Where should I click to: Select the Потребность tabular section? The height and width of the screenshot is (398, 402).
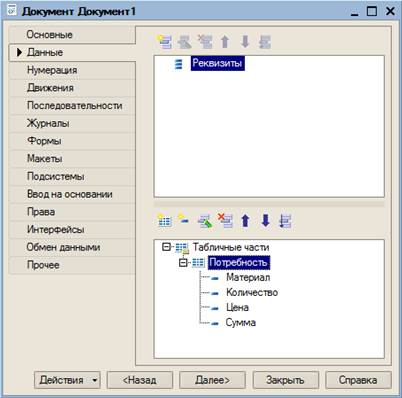[x=238, y=263]
